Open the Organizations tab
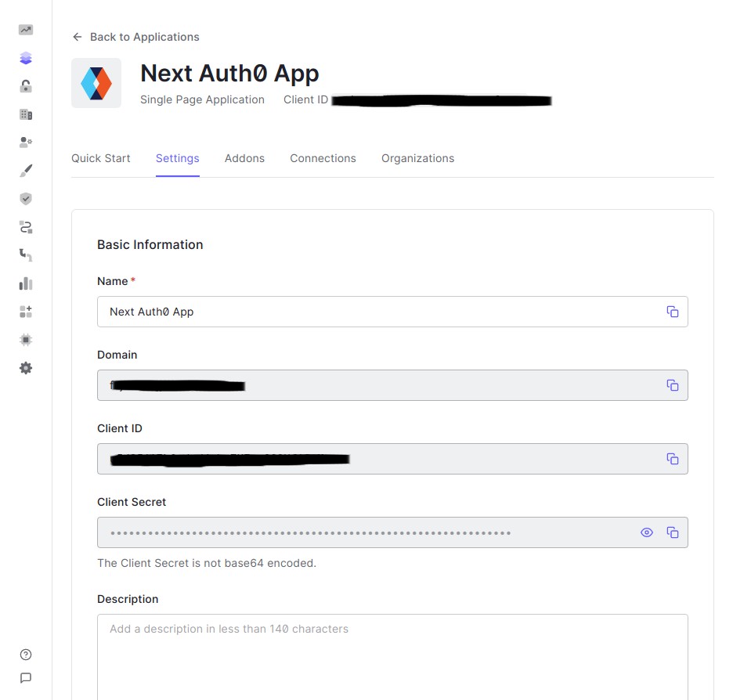The height and width of the screenshot is (700, 733). tap(418, 158)
